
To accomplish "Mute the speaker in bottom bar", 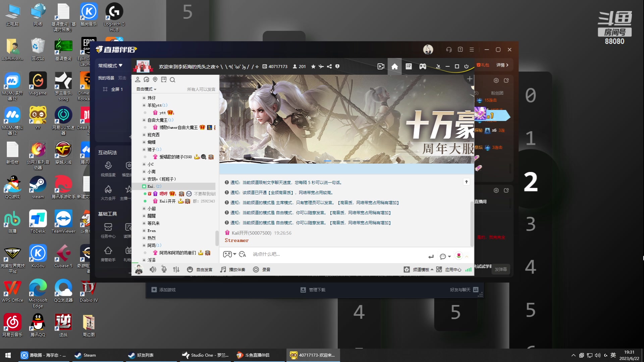I will point(153,269).
